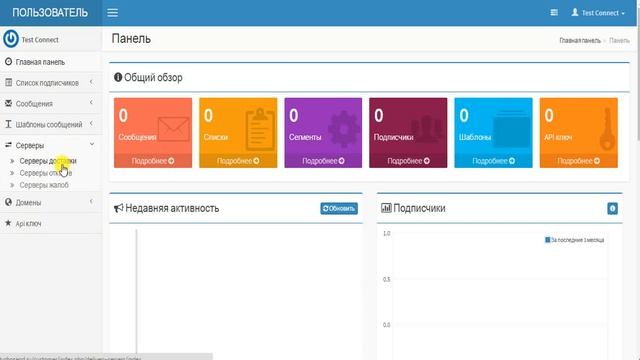Click Подробнее on Подписчики card
This screenshot has width=640, height=360.
click(x=408, y=161)
